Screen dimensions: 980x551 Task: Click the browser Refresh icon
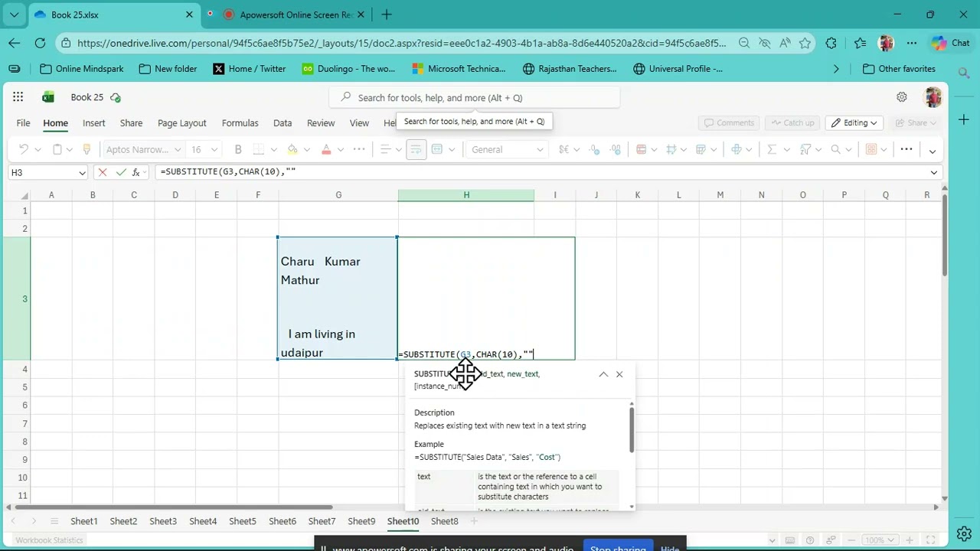coord(40,44)
